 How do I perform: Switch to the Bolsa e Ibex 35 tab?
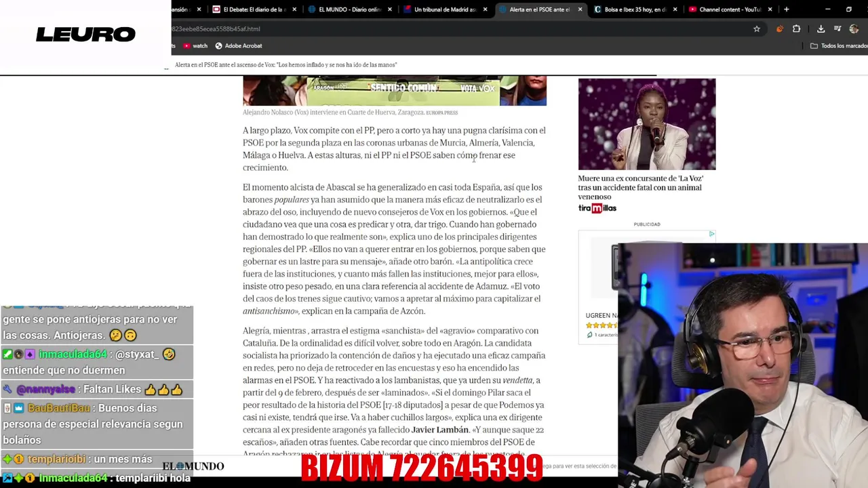(x=635, y=9)
